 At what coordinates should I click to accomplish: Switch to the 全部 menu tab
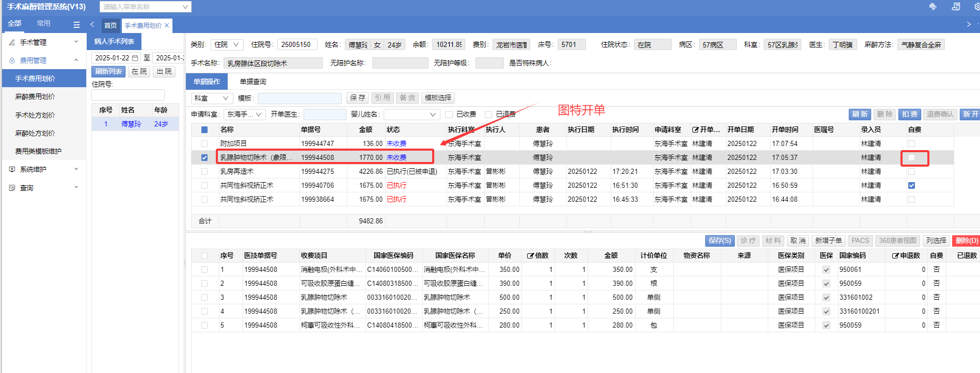tap(14, 24)
